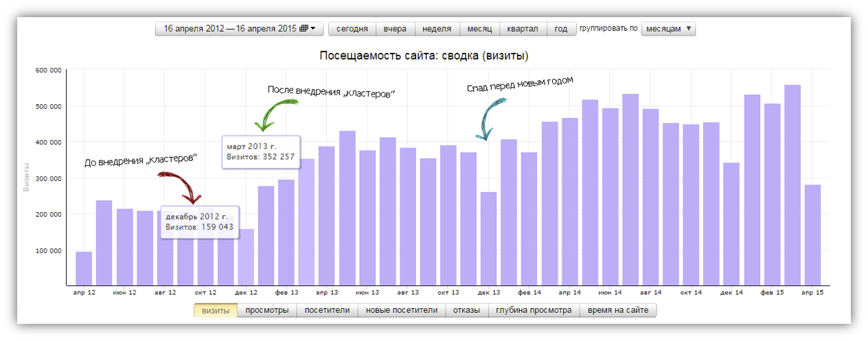Open the новые посетители tab
The width and height of the screenshot is (868, 341).
[402, 310]
